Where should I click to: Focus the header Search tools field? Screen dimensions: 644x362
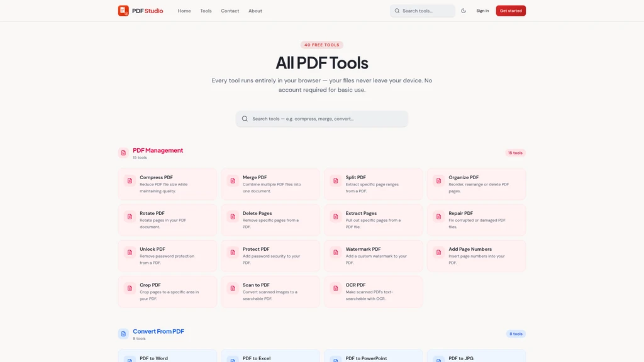point(422,11)
